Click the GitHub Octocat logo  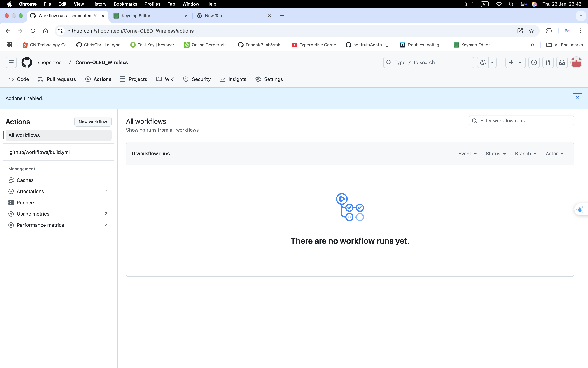(27, 62)
